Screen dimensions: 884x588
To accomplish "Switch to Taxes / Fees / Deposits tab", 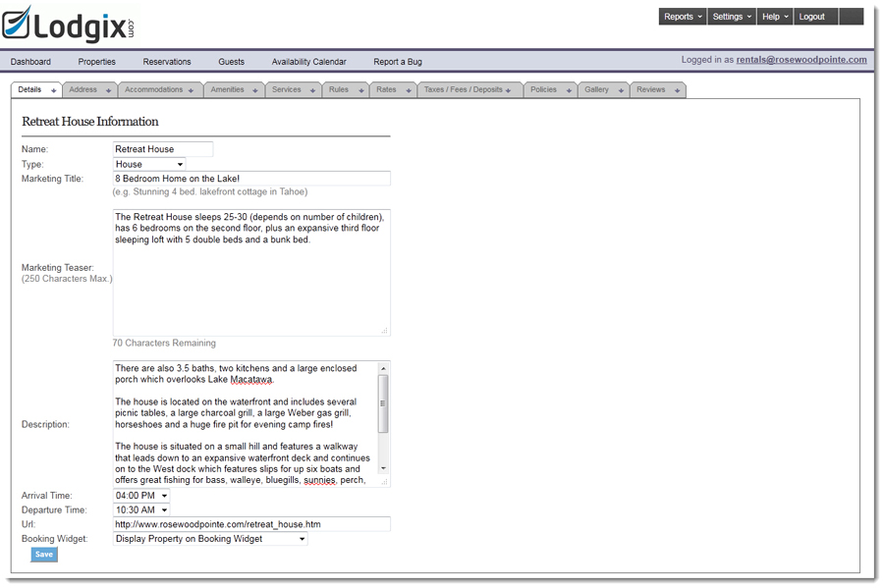I will (470, 89).
